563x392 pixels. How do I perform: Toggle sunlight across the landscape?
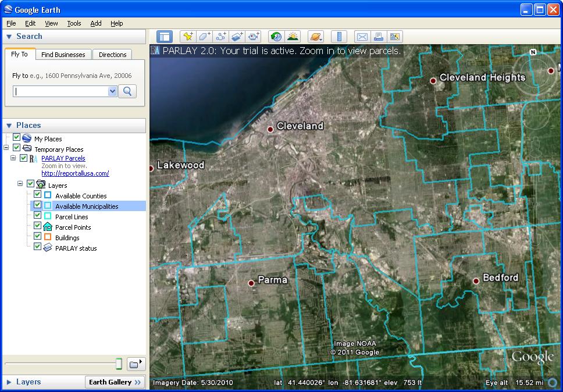click(x=293, y=37)
